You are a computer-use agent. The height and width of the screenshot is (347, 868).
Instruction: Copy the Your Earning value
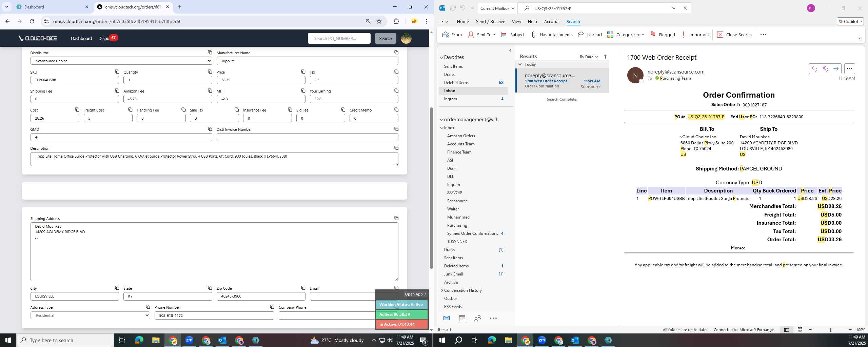[396, 90]
